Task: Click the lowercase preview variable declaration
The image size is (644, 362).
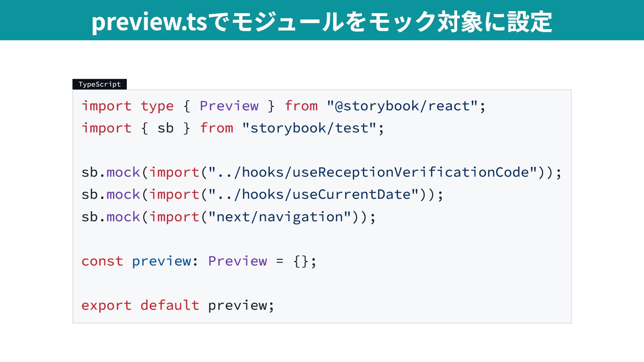Action: point(161,261)
